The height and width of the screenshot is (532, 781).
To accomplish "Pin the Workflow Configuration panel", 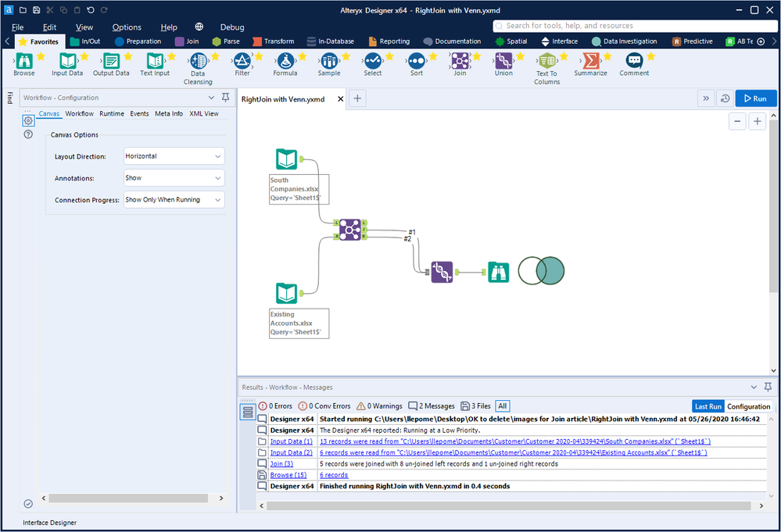I will 226,98.
